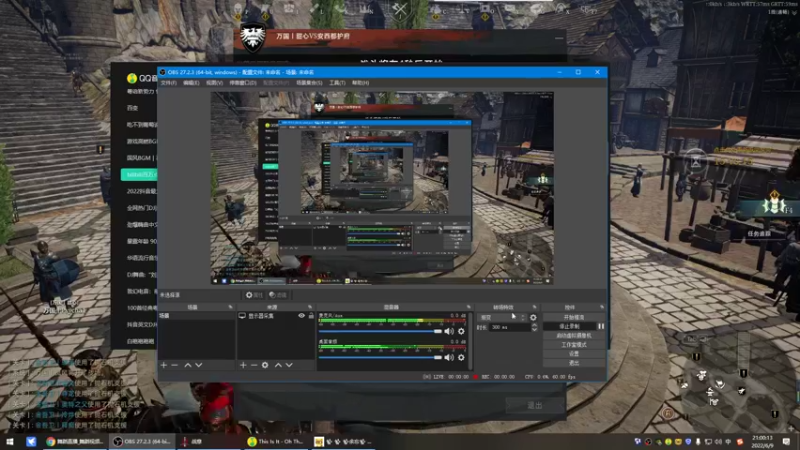
Task: Open the transition type dropdown
Action: (x=502, y=317)
